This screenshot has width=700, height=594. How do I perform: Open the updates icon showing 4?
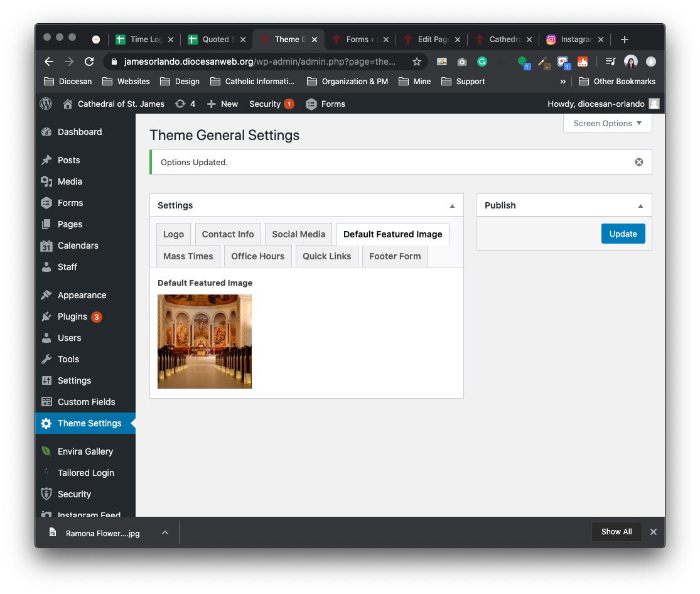pos(185,104)
